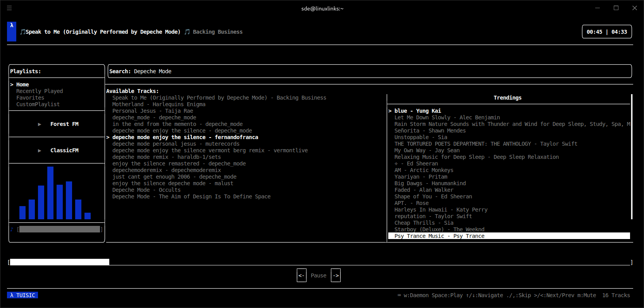
Task: Select the Home playlist
Action: 22,84
